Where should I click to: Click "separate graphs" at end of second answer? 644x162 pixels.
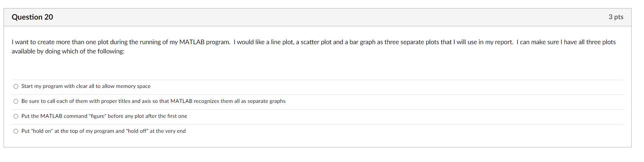[x=266, y=101]
